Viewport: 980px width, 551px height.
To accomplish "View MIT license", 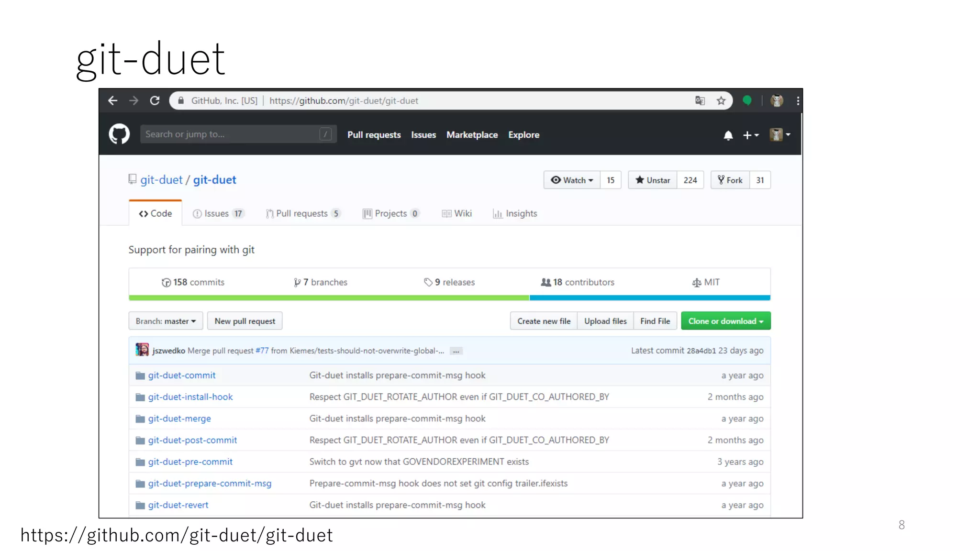I will [706, 282].
